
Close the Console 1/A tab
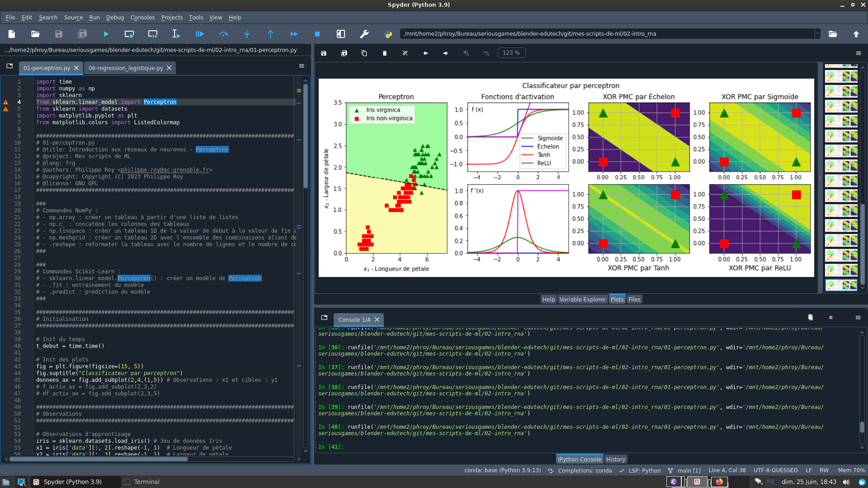coord(377,319)
